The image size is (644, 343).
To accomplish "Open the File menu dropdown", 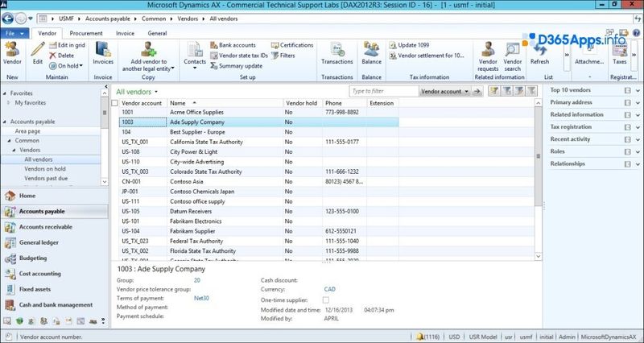I will click(x=14, y=33).
